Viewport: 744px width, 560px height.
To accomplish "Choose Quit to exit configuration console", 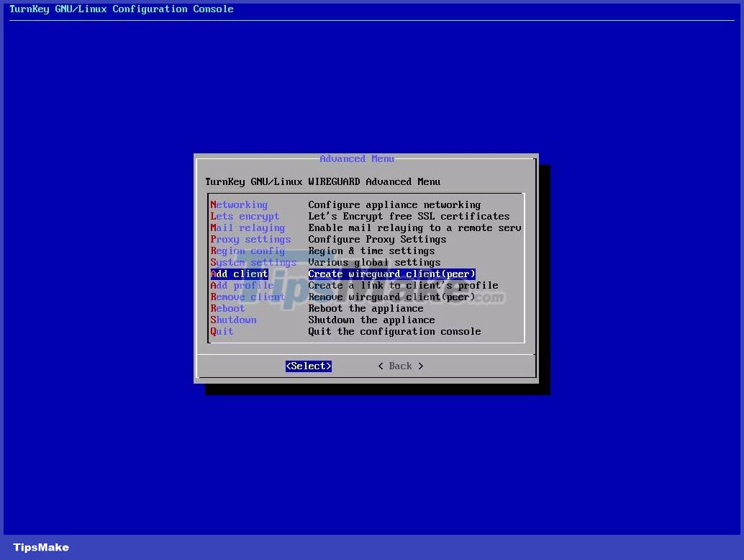I will (222, 331).
